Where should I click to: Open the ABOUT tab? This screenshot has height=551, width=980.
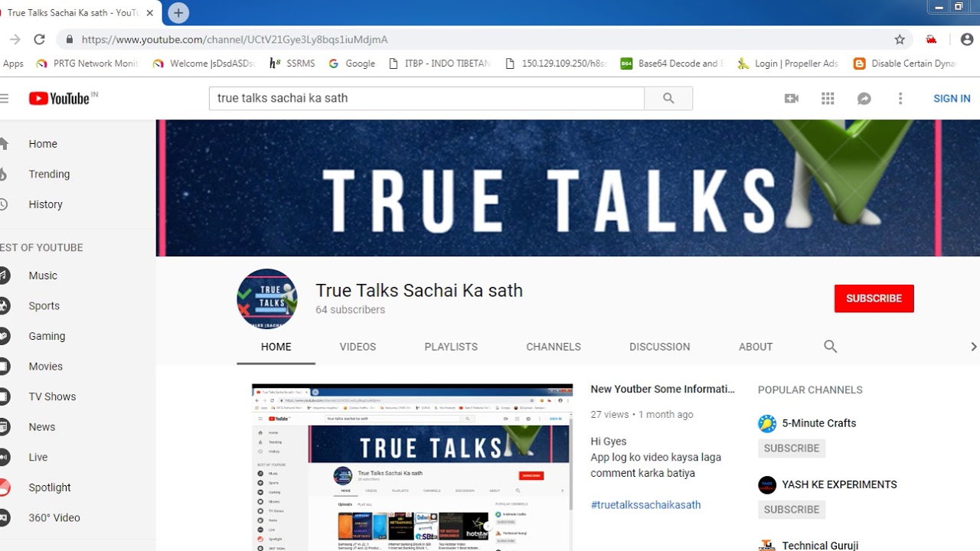pyautogui.click(x=756, y=347)
